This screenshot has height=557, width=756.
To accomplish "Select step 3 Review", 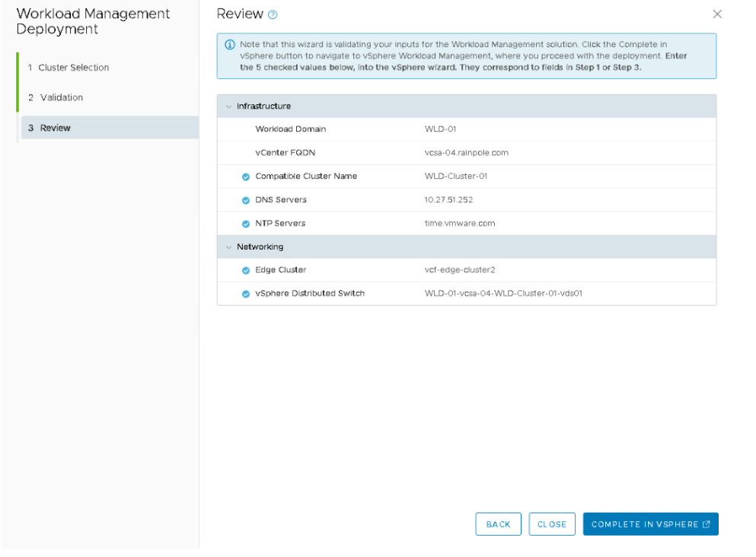I will pyautogui.click(x=49, y=128).
